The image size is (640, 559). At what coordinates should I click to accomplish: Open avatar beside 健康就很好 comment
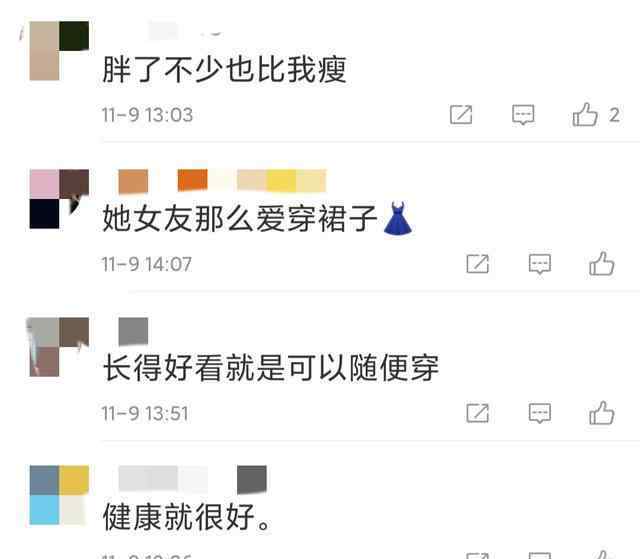[x=59, y=495]
